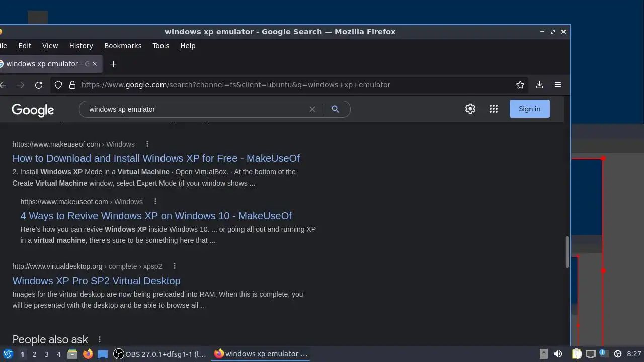Open the Bookmarks menu

point(123,46)
